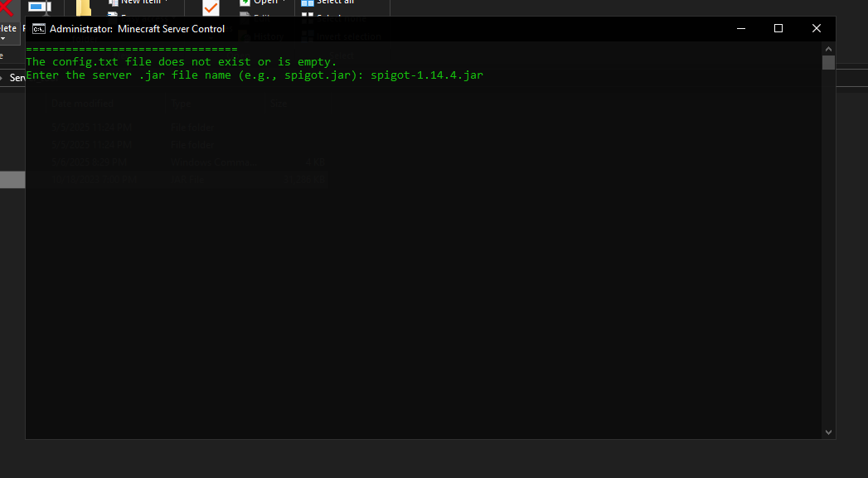Screen dimensions: 868x478
Task: Minimize the Minecraft Server Control window
Action: [x=741, y=29]
